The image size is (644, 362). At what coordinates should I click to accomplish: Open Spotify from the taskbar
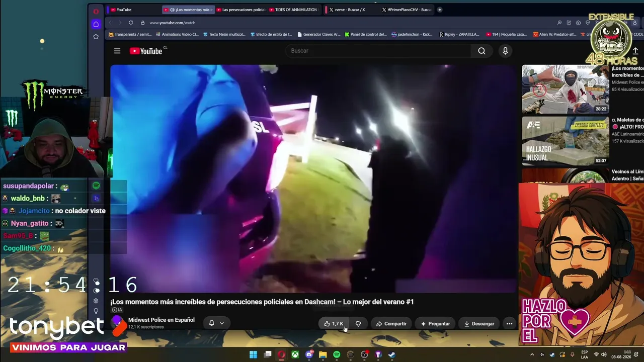point(337,354)
